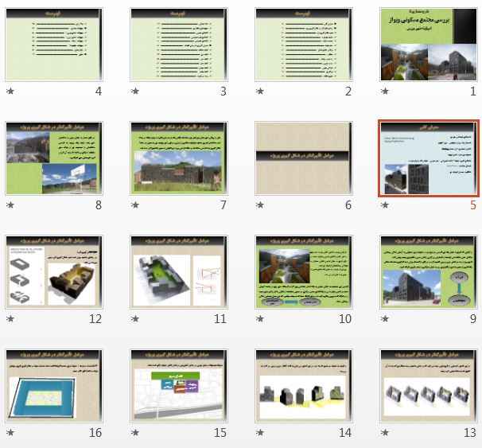
Task: Click the star icon beneath slide 12
Action: (x=10, y=319)
